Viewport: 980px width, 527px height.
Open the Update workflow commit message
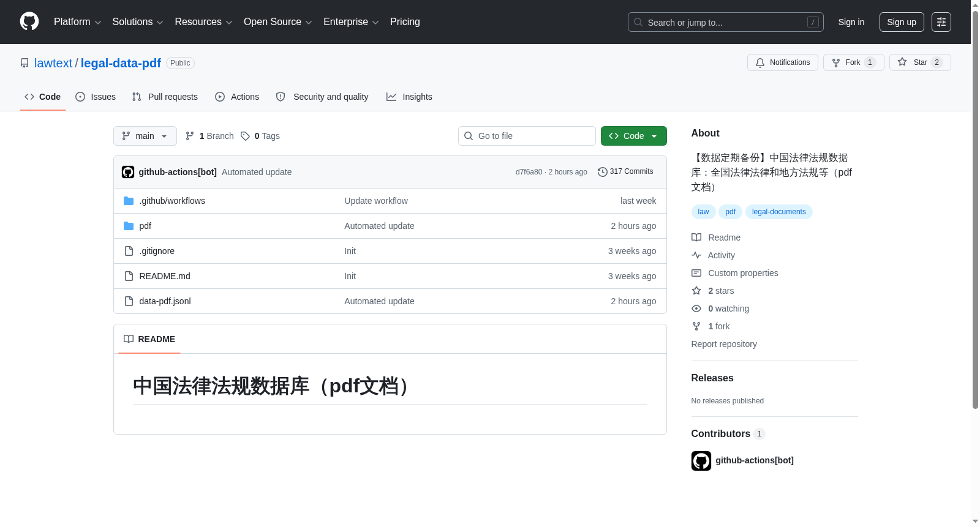376,201
